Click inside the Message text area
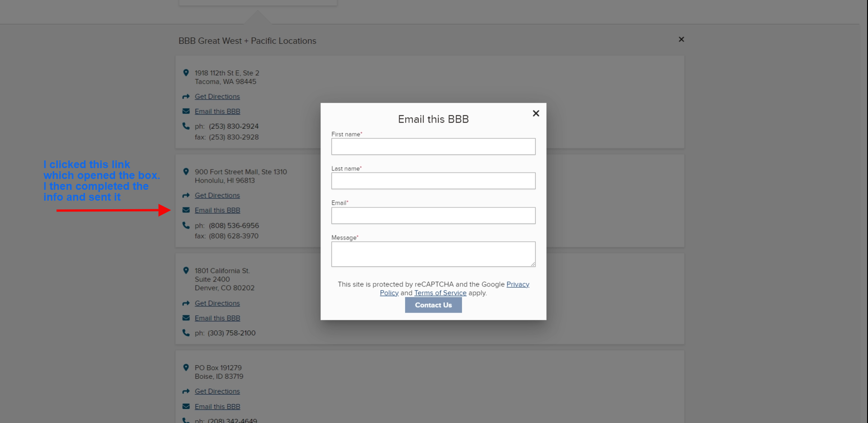 point(433,254)
